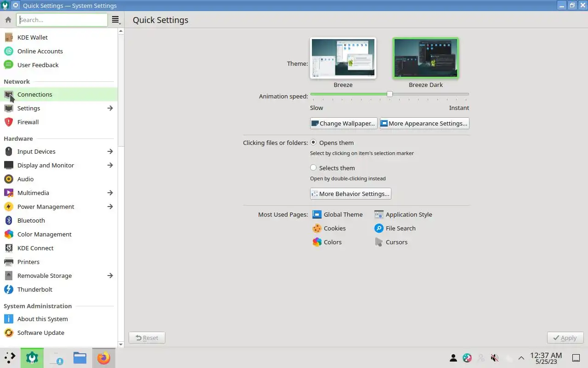This screenshot has height=368, width=588.
Task: Open the window menu icon in title bar
Action: coord(16,6)
